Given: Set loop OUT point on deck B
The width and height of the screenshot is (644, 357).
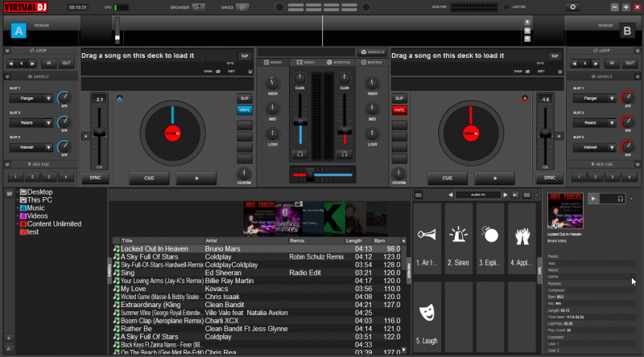Looking at the screenshot, I should pos(630,64).
